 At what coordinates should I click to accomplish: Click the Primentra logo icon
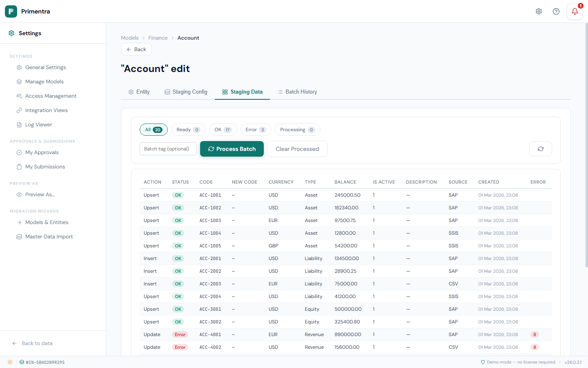click(11, 11)
